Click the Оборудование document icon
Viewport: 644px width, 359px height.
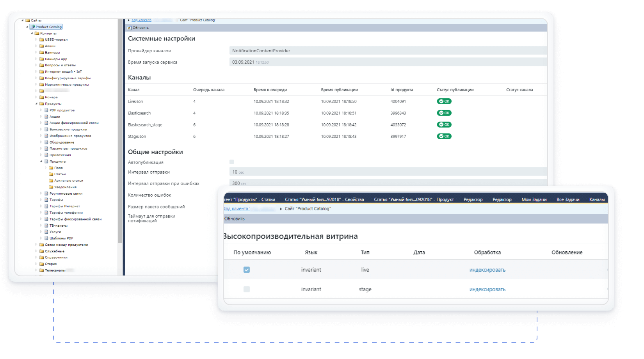46,142
